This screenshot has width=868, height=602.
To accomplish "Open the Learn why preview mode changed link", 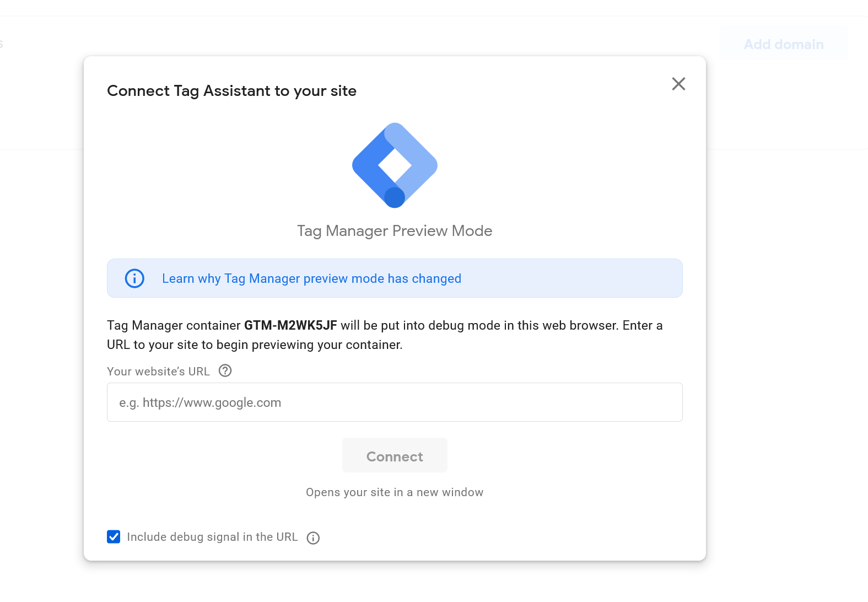I will click(311, 278).
